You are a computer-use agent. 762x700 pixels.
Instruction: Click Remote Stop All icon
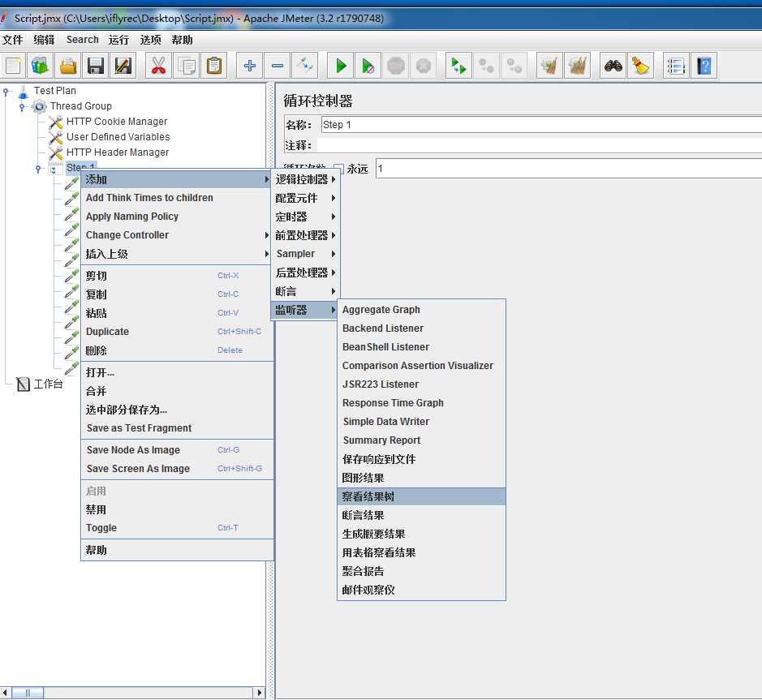point(486,66)
